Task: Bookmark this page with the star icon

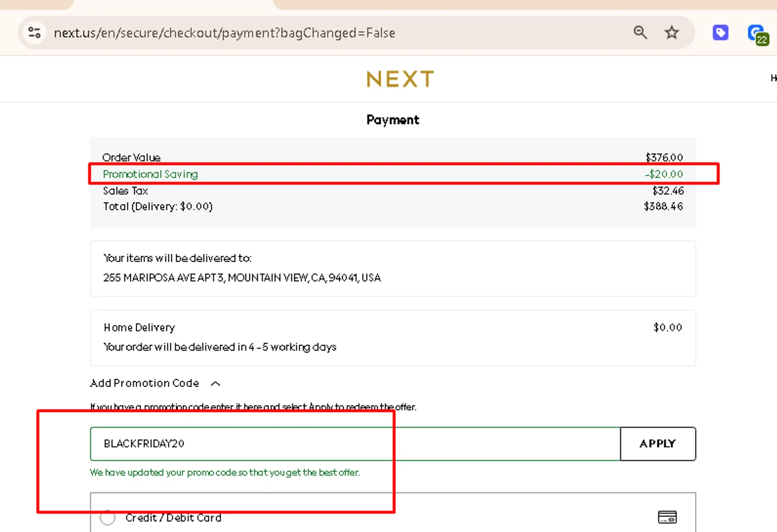Action: [672, 33]
